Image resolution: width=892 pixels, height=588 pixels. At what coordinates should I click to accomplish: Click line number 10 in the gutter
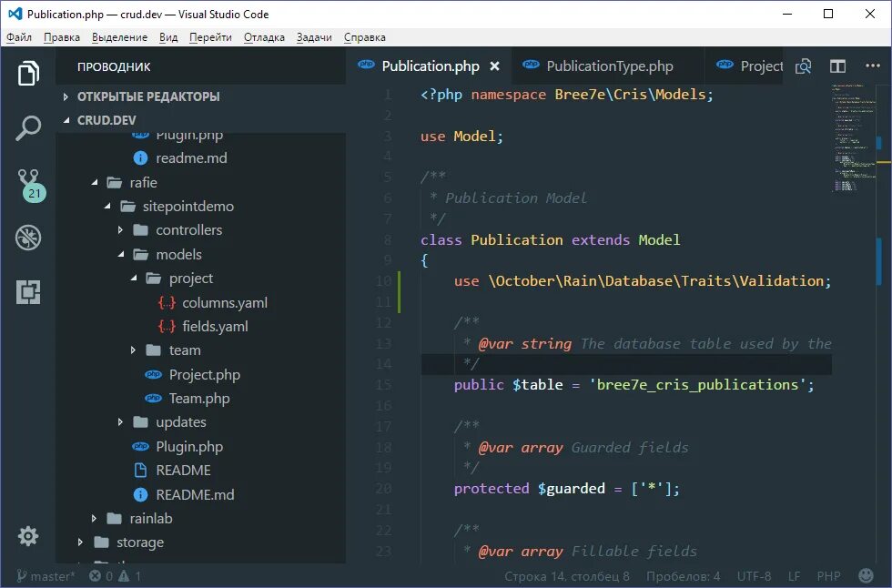[383, 281]
